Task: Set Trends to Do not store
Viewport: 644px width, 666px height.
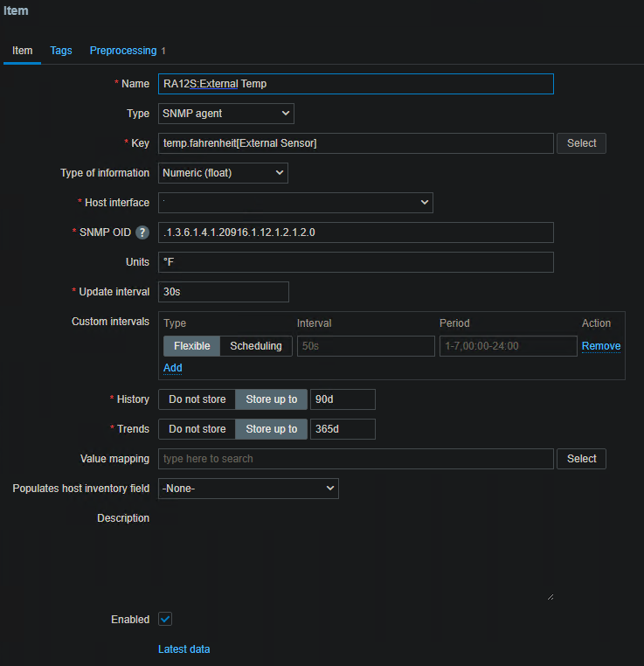Action: tap(197, 429)
